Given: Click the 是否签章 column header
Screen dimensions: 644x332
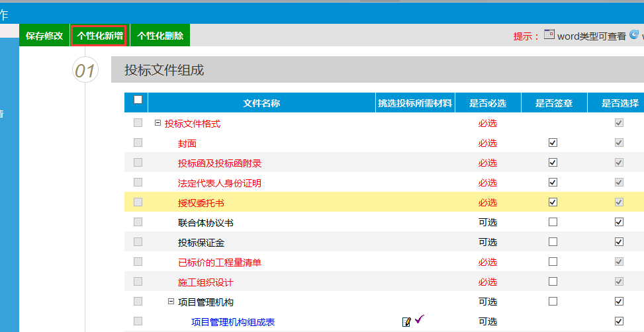Looking at the screenshot, I should (x=554, y=103).
